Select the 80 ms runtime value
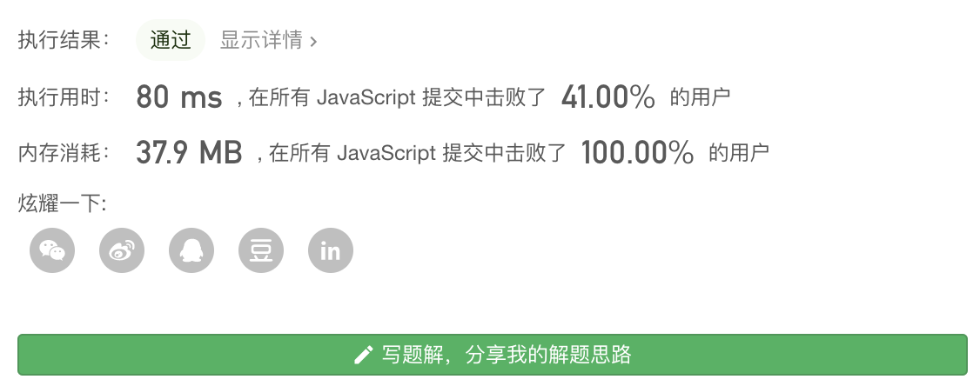 pyautogui.click(x=178, y=97)
